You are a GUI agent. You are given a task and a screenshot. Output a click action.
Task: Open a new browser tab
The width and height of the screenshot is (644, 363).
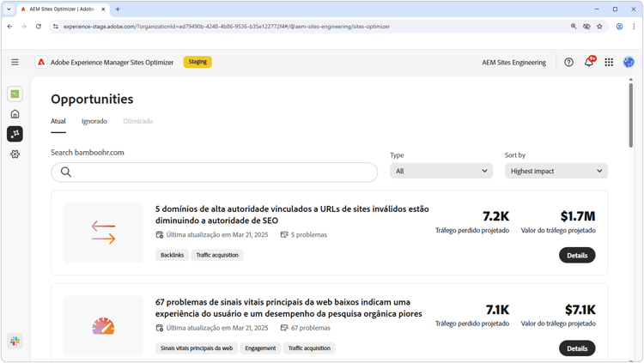point(118,9)
